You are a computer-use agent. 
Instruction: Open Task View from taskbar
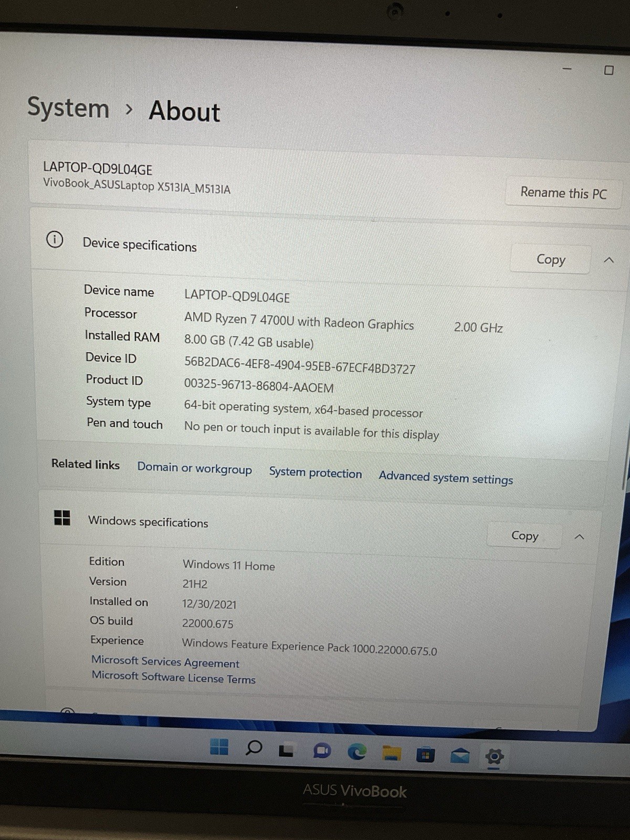pos(286,750)
